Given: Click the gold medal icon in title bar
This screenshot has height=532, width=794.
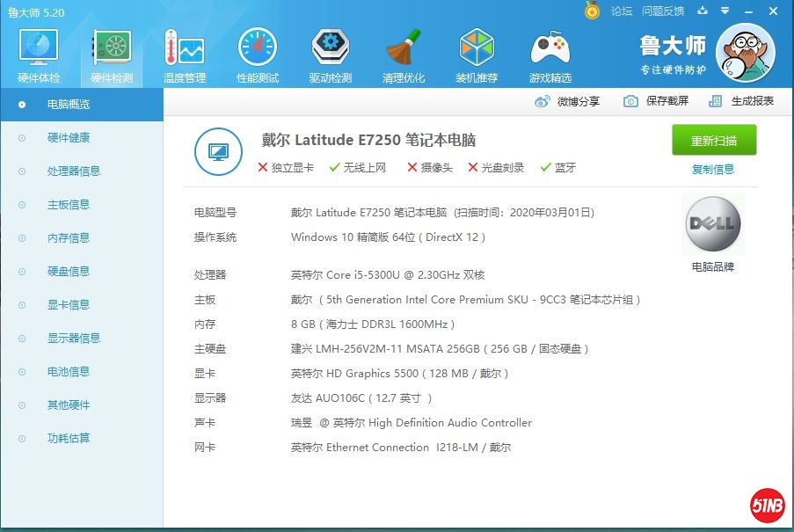Looking at the screenshot, I should point(593,11).
